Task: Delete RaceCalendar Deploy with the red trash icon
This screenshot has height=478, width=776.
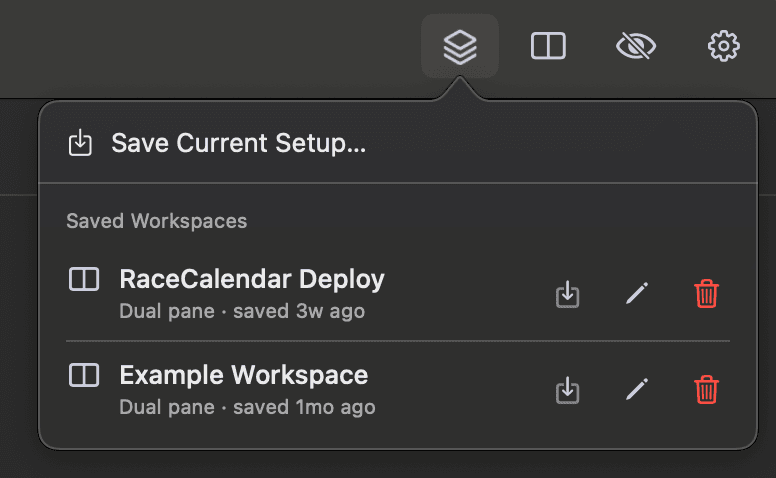Action: (x=706, y=294)
